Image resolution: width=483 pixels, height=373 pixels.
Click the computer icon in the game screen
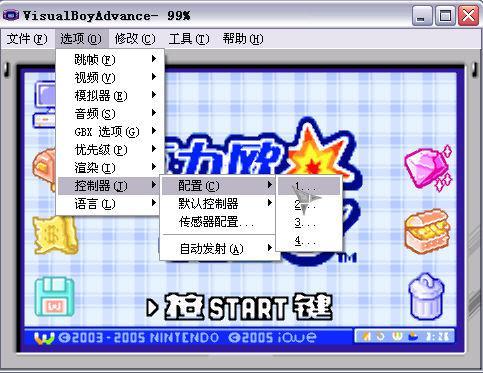[45, 104]
